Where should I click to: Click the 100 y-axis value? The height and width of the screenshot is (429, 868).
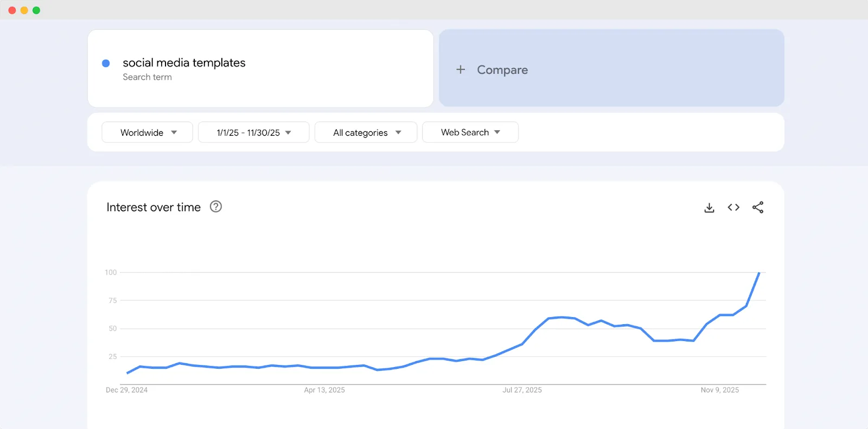(111, 273)
